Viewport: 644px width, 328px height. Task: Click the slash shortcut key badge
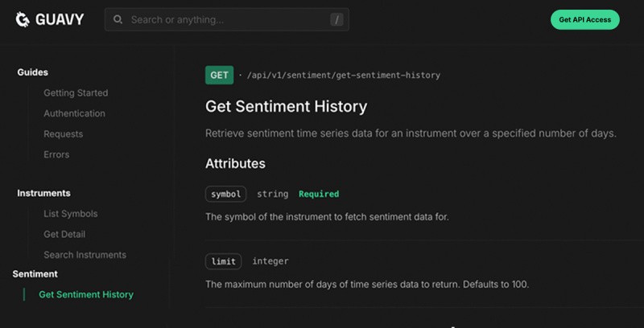click(336, 19)
